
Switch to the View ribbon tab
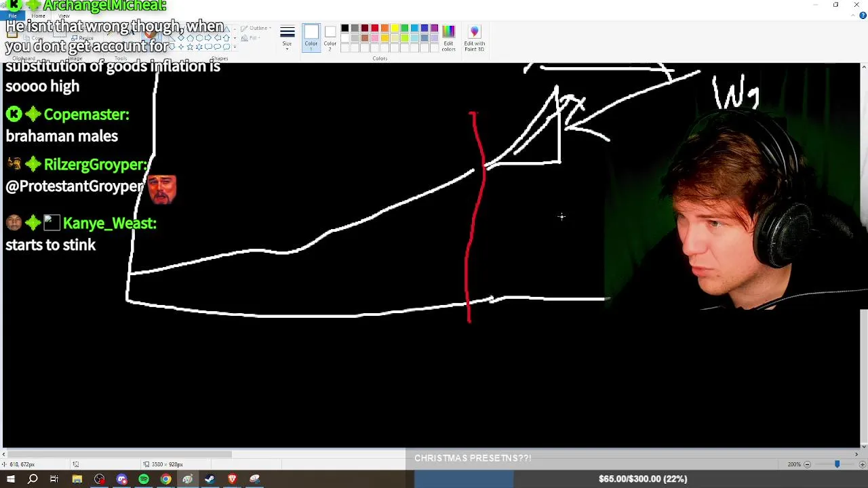64,16
